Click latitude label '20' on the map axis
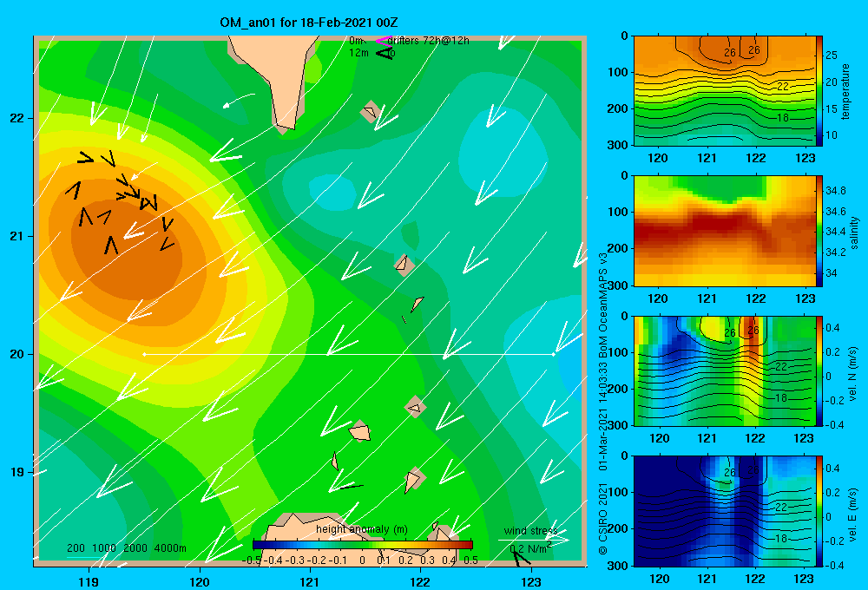Screen dimensions: 868x590 coord(17,354)
